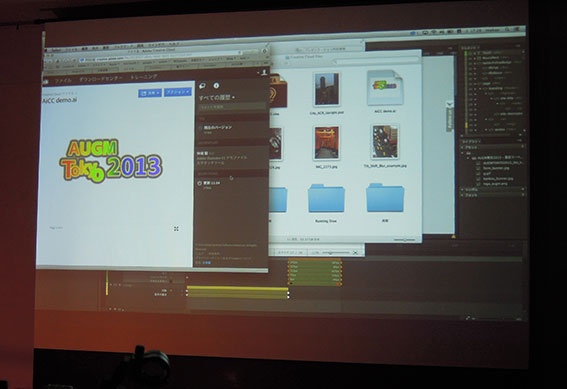Open the AiCC demo.ai file icon
The image size is (567, 389).
[x=384, y=88]
